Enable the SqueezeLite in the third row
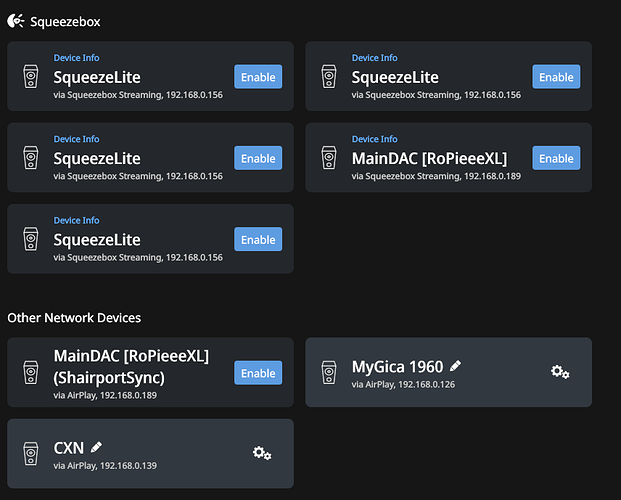The image size is (621, 500). (x=258, y=239)
